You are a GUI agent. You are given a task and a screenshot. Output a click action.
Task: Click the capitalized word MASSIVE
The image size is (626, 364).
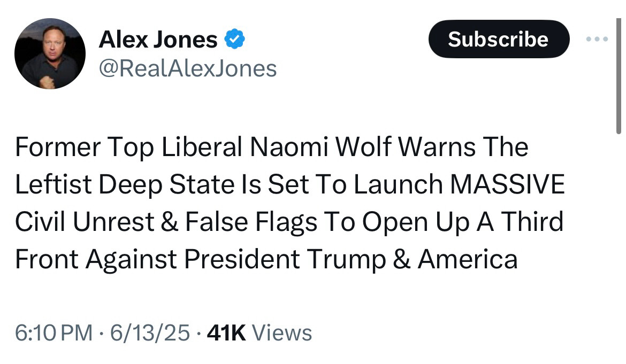coord(507,184)
